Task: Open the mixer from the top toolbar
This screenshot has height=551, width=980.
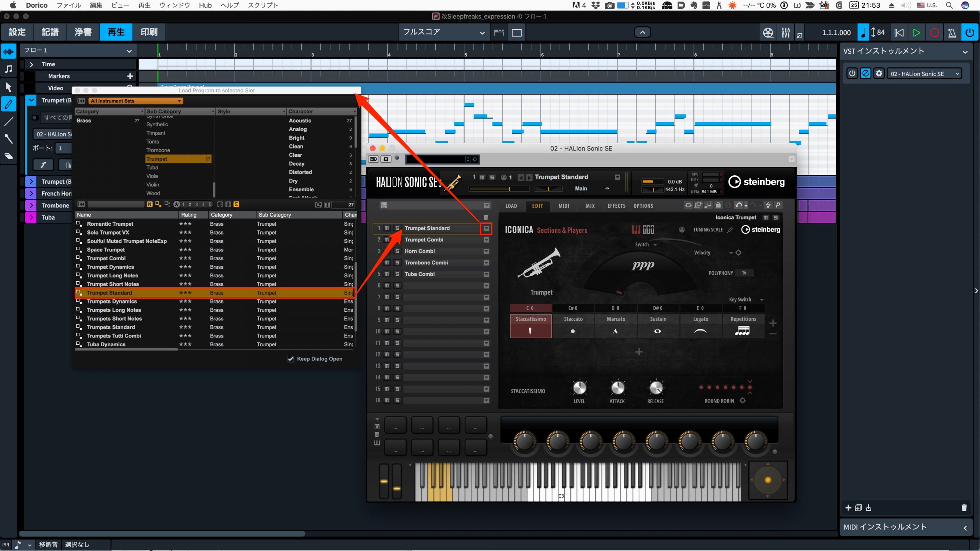Action: tap(786, 33)
